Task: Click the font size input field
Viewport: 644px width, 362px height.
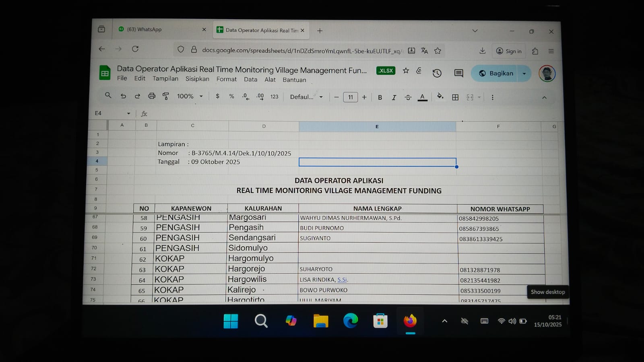Action: pos(350,97)
